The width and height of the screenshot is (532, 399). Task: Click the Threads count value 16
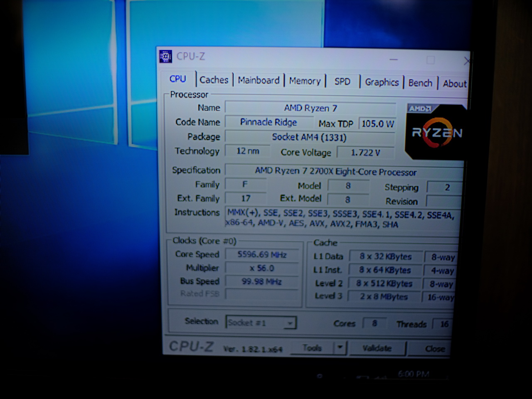pos(442,324)
